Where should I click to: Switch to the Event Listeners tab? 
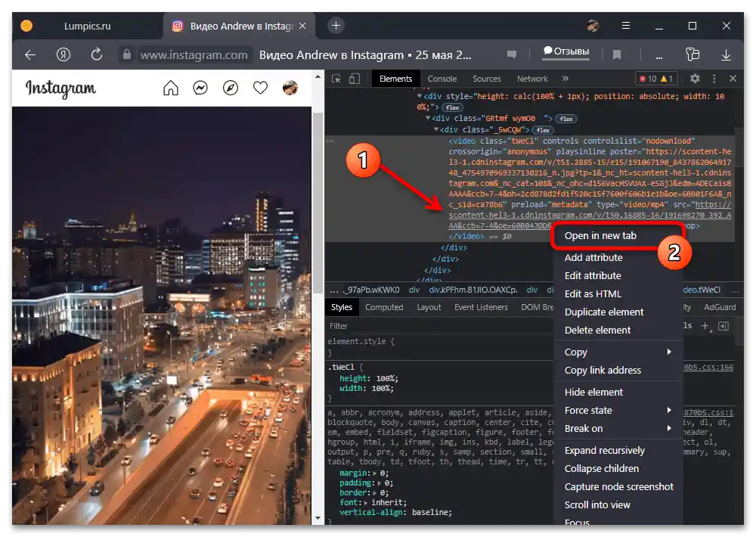click(x=481, y=307)
